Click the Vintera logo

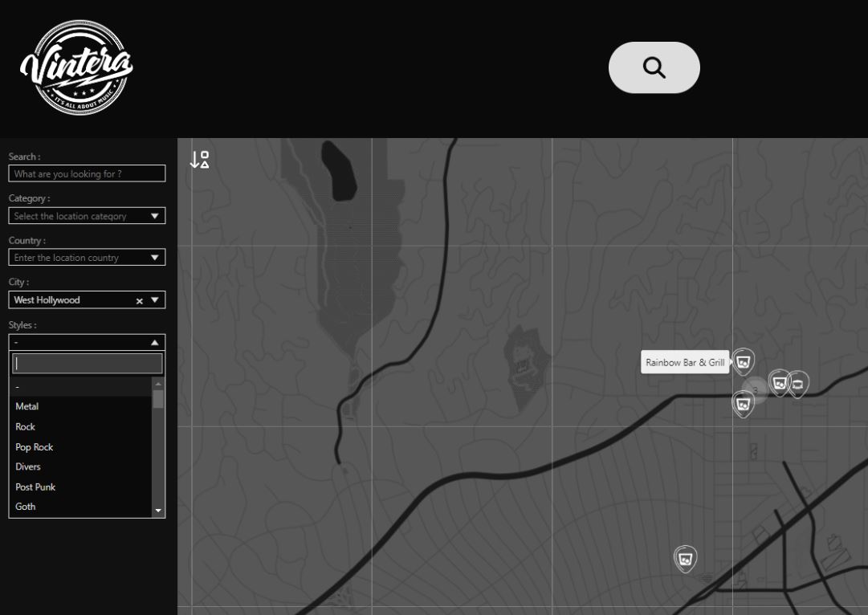coord(76,68)
